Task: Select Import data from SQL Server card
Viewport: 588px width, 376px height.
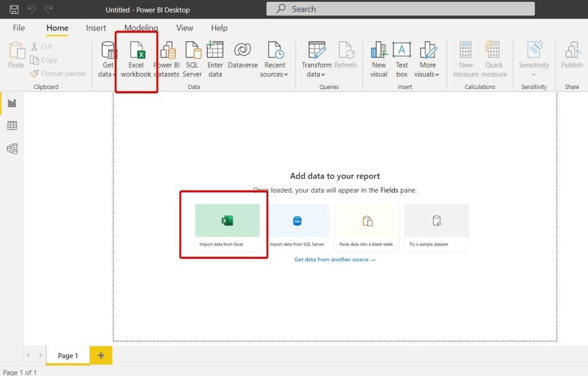Action: tap(297, 227)
